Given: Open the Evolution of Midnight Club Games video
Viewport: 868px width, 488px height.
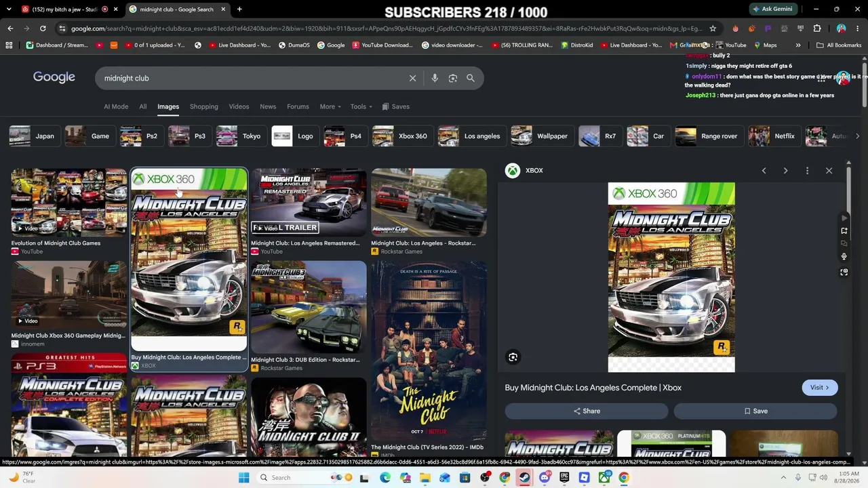Looking at the screenshot, I should click(x=68, y=202).
